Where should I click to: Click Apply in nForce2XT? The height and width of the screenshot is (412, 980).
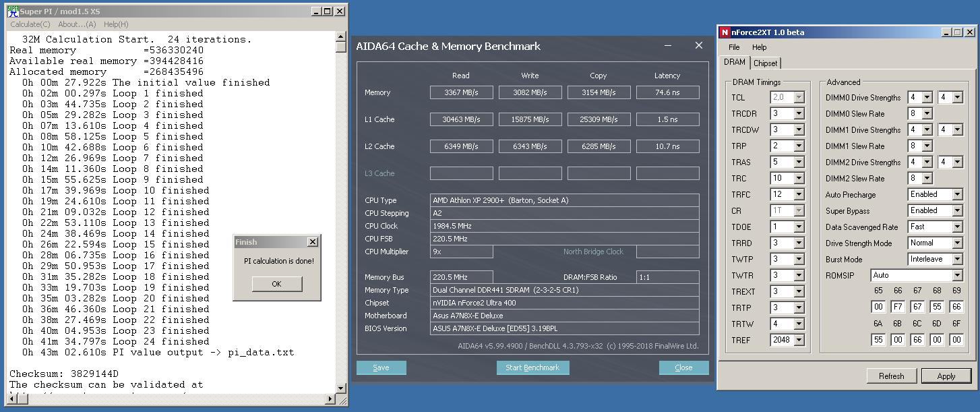click(x=946, y=376)
